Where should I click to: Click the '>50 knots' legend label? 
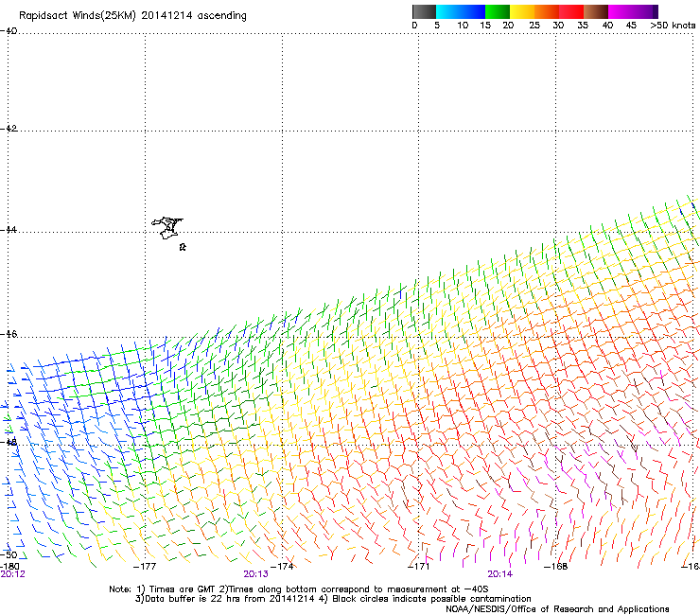coord(673,26)
